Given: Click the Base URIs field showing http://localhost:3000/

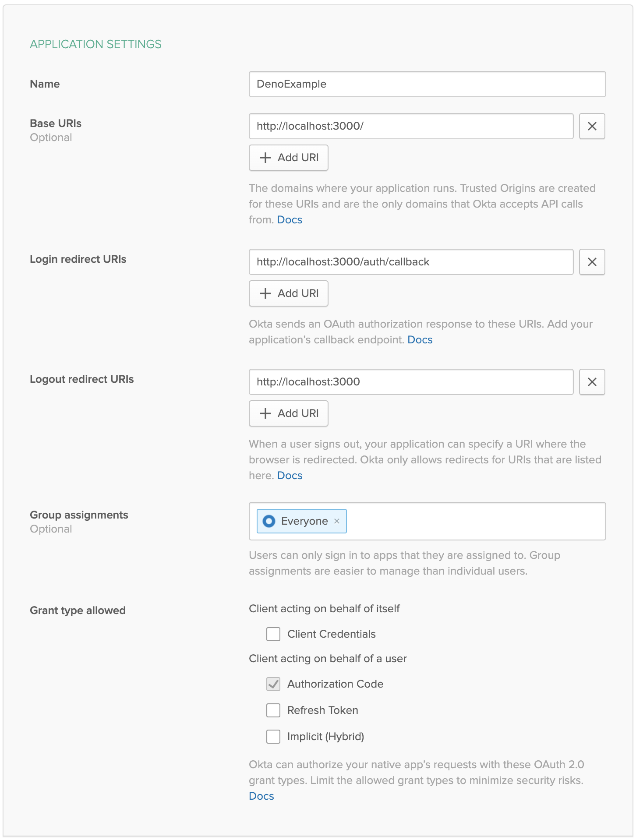Looking at the screenshot, I should pyautogui.click(x=411, y=126).
